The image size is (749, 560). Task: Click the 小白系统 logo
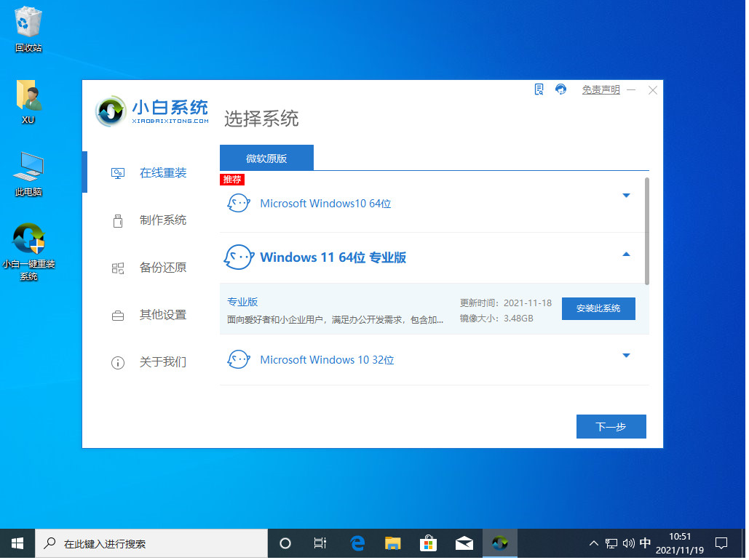pos(152,111)
